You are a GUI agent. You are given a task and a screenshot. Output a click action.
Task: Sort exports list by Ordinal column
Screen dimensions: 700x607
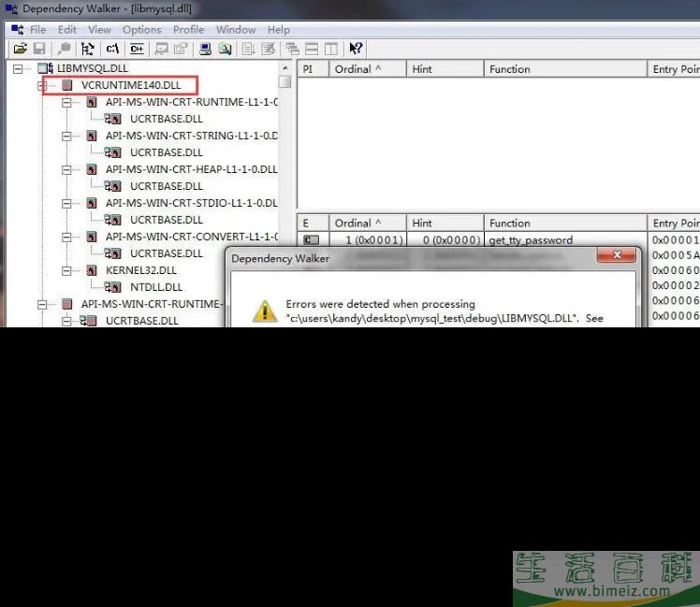coord(368,224)
